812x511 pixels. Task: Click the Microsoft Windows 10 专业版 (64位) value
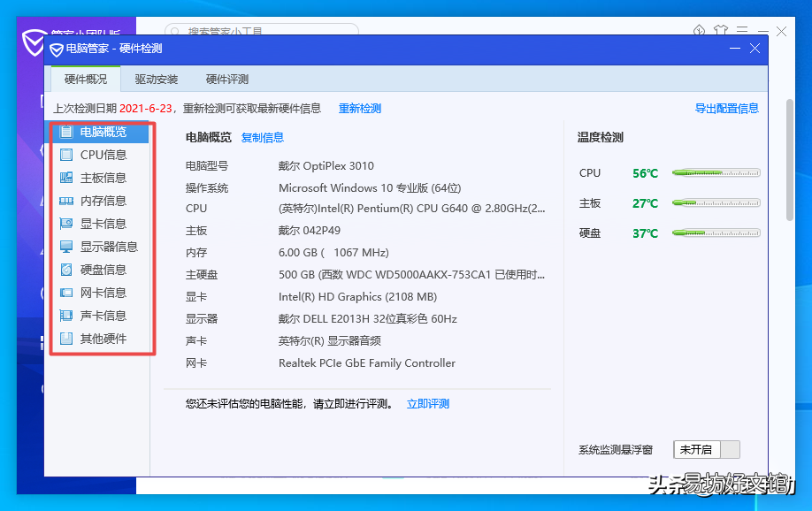[370, 188]
